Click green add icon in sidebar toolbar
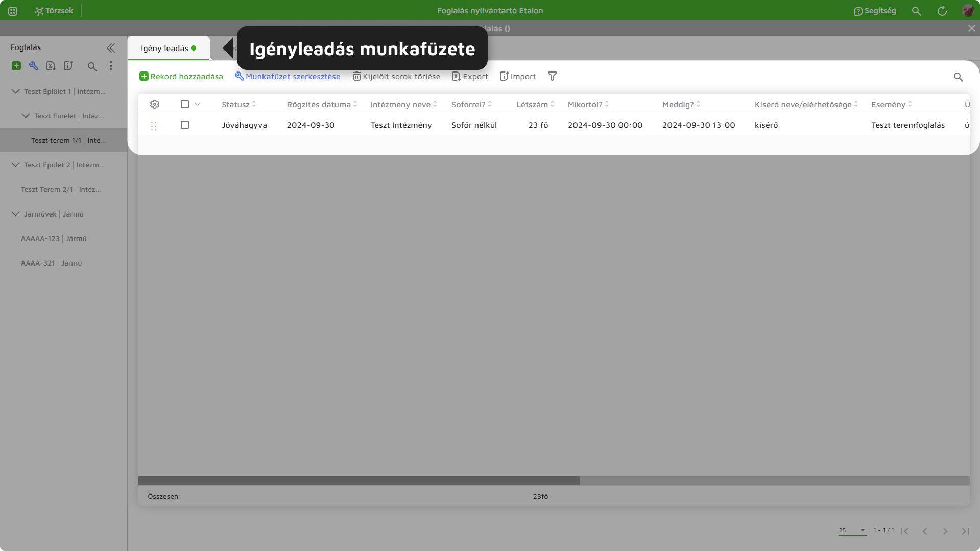The width and height of the screenshot is (980, 551). (x=16, y=66)
